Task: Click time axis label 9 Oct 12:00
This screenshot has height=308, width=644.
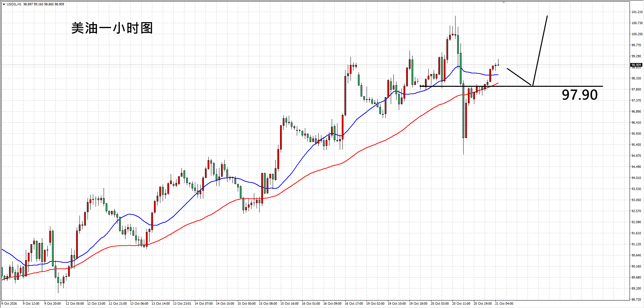Action: pos(31,304)
